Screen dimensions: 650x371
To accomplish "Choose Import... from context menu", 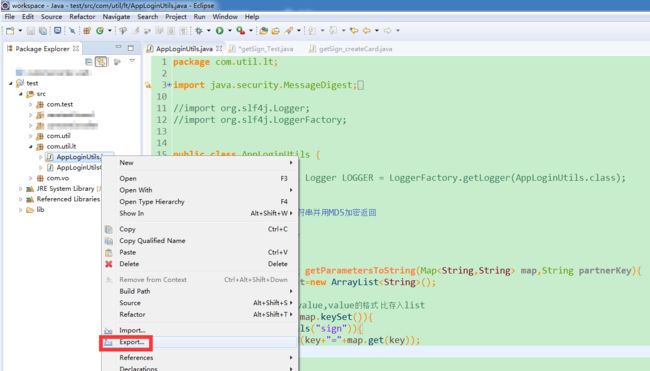I will [199, 330].
